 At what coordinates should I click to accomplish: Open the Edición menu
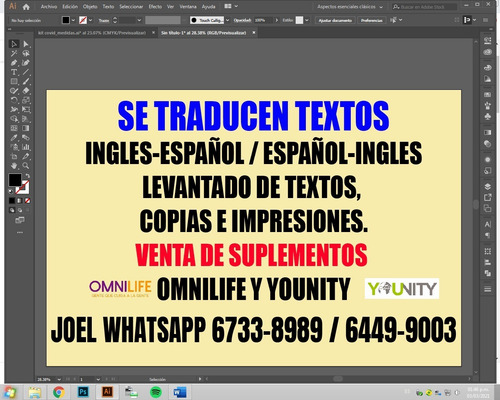[x=70, y=7]
